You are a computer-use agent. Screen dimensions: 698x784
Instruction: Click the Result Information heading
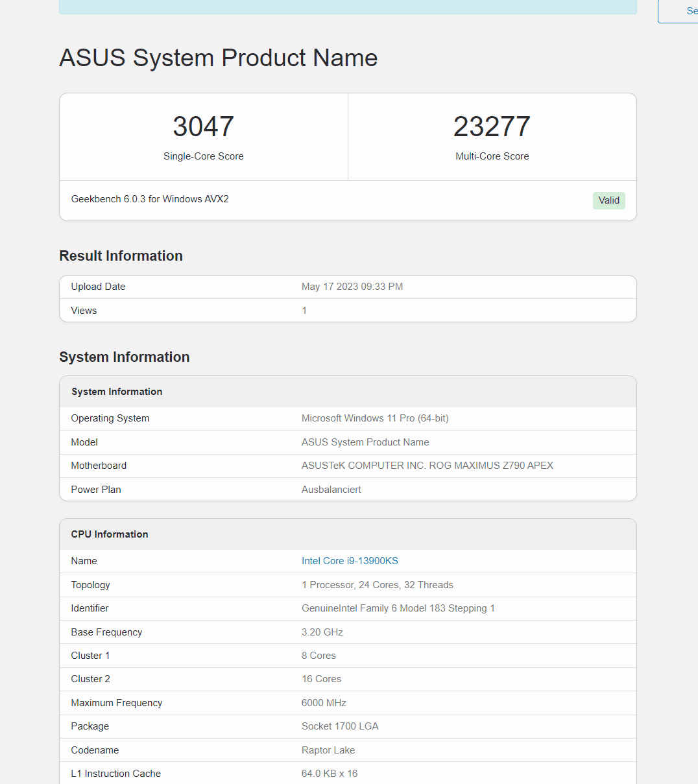click(121, 256)
